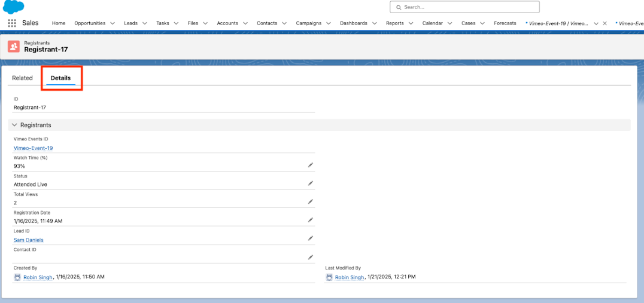Edit the Registration Date field pencil

tap(311, 220)
